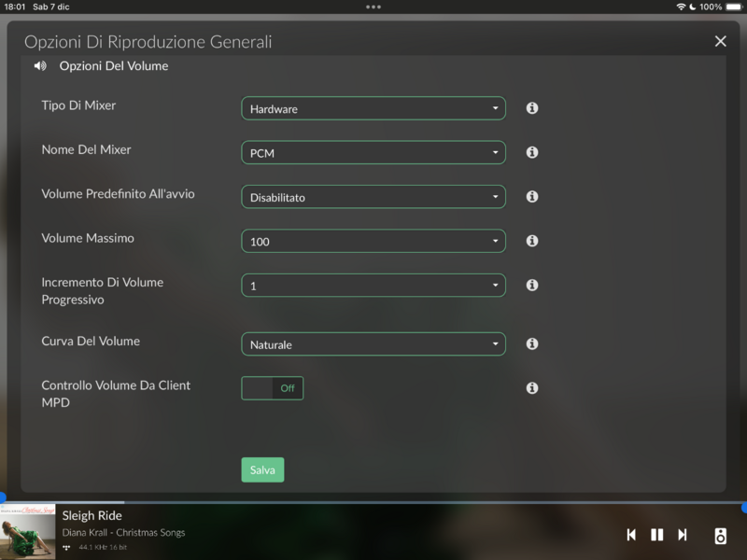Click info icon for Tipo Di Mixer

(x=532, y=108)
